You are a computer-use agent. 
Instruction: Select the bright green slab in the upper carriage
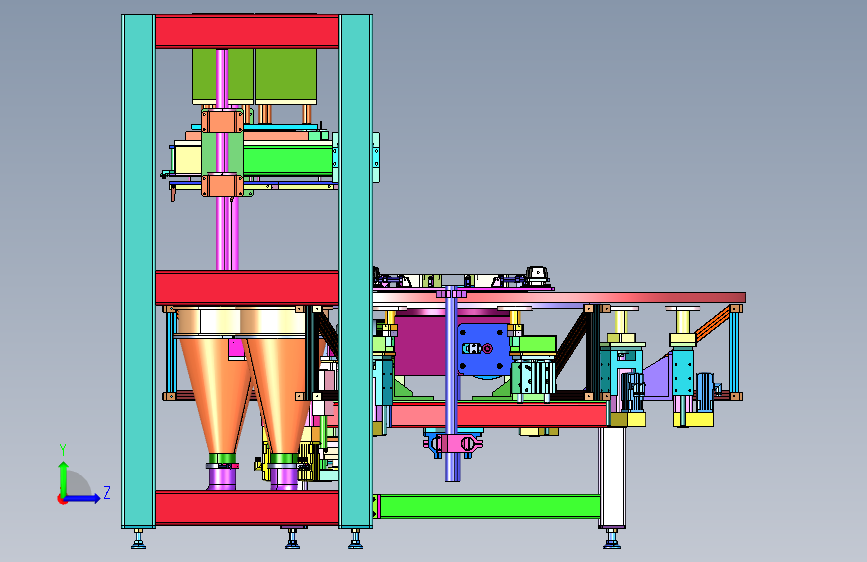coord(288,161)
